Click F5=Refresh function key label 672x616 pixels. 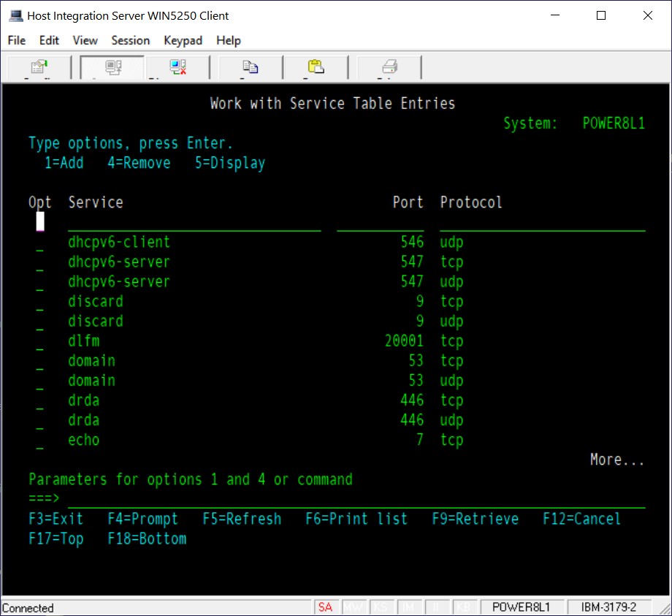pos(242,519)
